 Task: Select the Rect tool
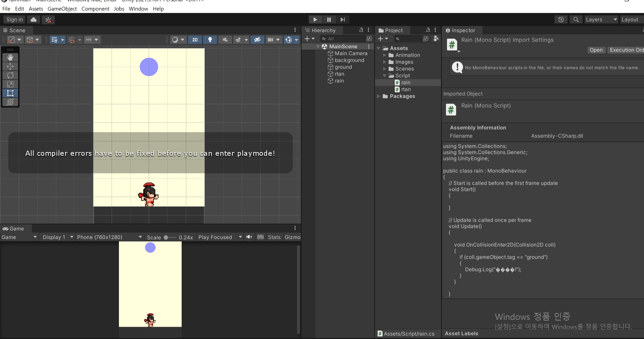10,93
